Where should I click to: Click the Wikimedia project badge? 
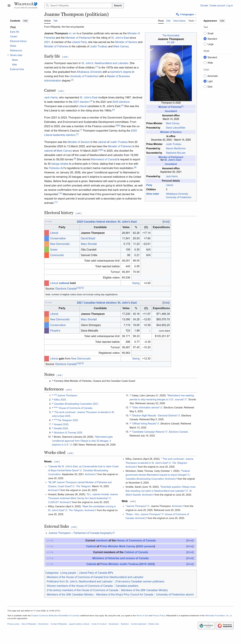[x=206, y=625]
